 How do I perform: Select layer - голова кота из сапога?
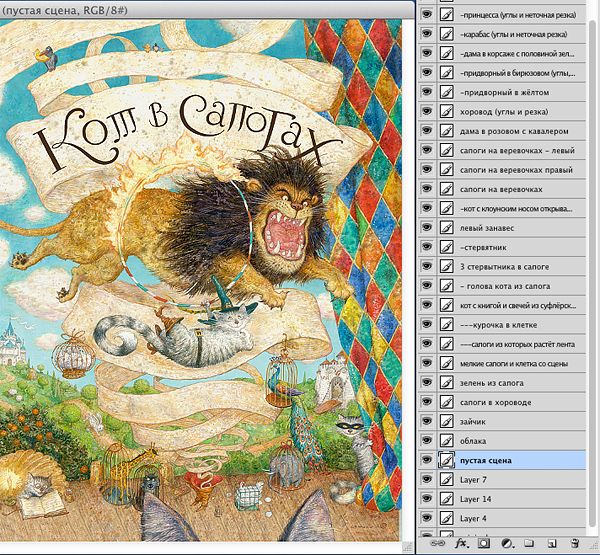pos(505,286)
